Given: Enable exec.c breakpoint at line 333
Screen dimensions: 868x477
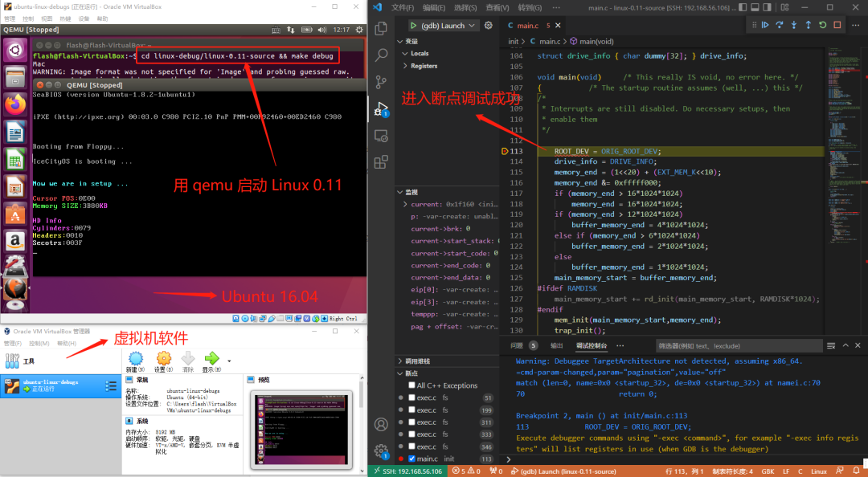Looking at the screenshot, I should [411, 434].
